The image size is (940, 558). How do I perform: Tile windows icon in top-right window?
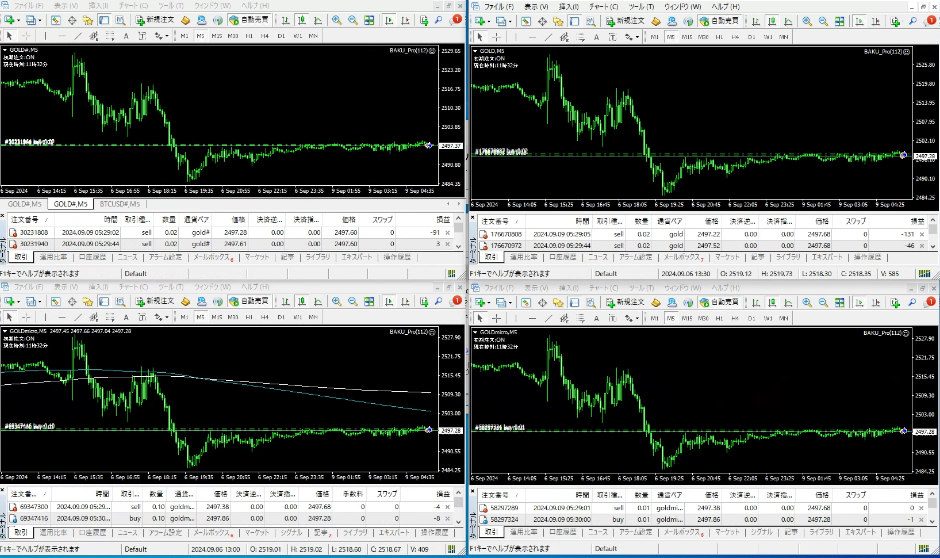[839, 21]
